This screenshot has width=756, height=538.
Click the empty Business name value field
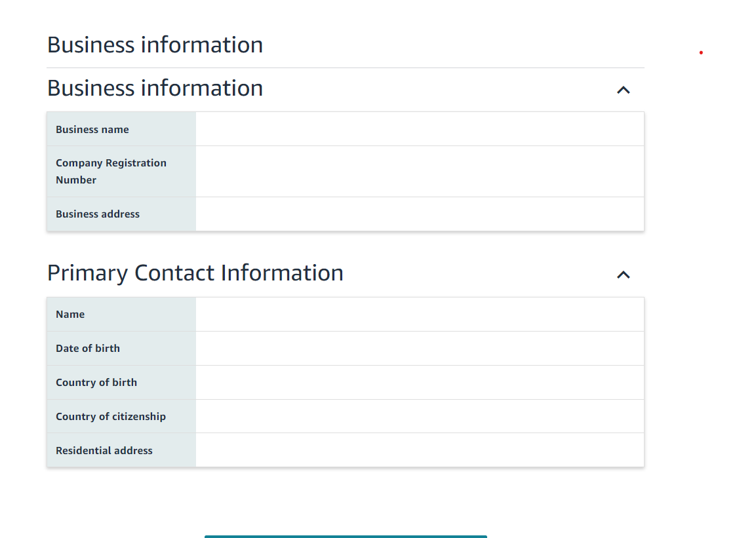click(420, 129)
